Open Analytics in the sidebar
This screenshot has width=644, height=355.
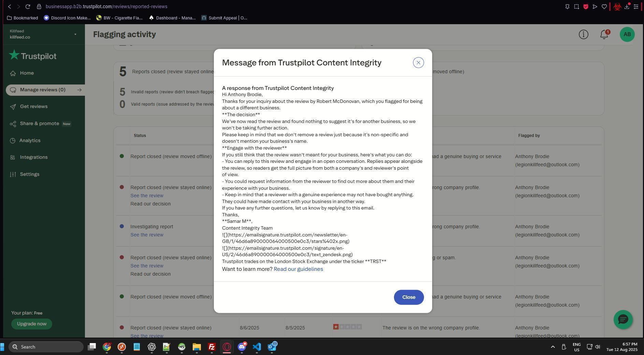pyautogui.click(x=30, y=141)
